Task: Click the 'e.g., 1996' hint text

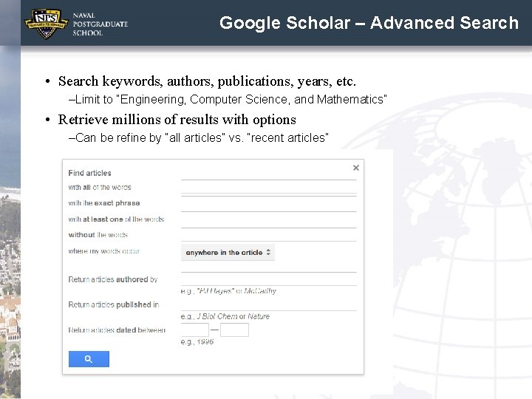Action: point(197,341)
